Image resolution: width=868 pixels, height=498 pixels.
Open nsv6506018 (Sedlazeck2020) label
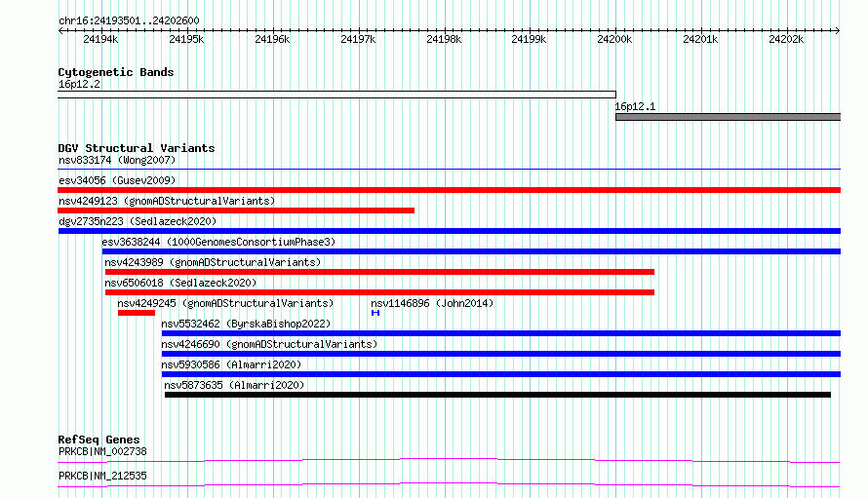[181, 283]
